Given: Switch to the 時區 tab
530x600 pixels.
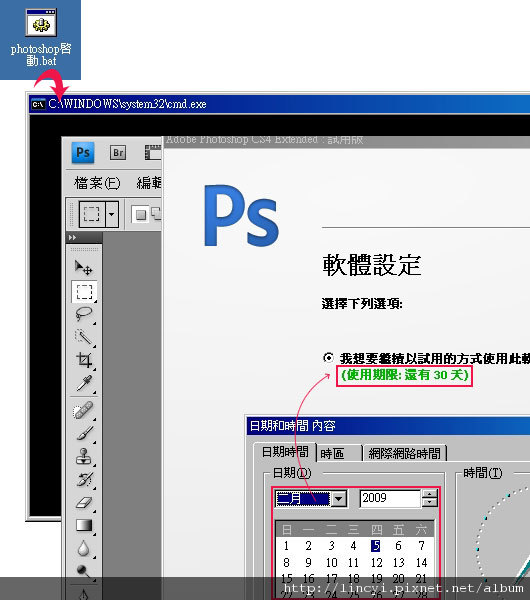Looking at the screenshot, I should (x=339, y=453).
